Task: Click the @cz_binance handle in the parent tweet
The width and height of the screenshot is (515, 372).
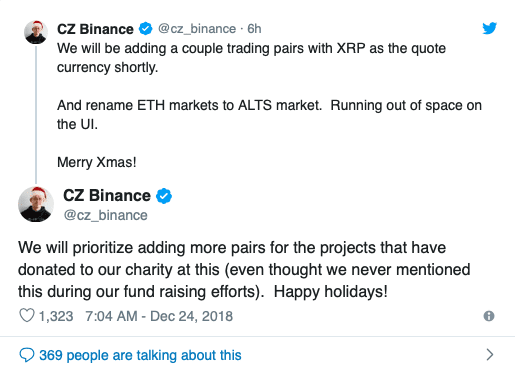Action: click(x=197, y=29)
